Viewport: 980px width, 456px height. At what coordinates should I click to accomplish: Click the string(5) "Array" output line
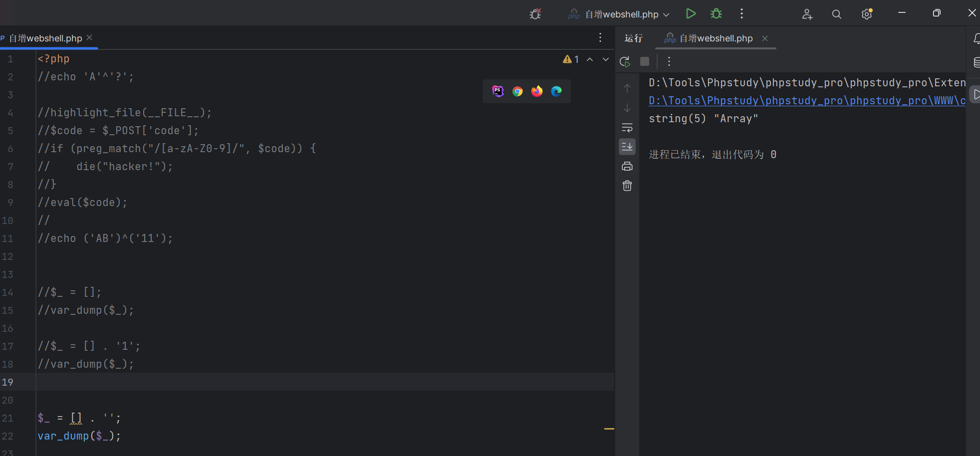(703, 118)
